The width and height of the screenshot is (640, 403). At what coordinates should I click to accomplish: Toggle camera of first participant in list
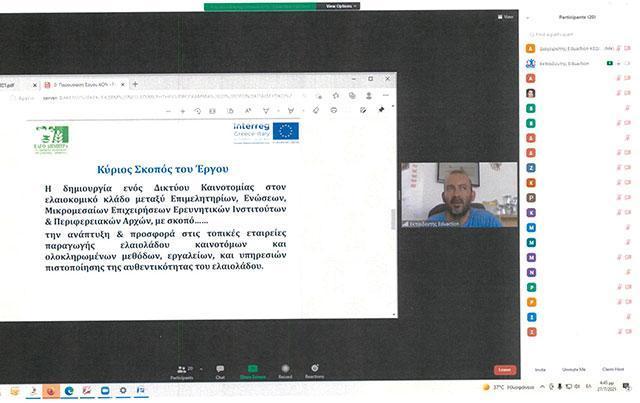tap(628, 47)
